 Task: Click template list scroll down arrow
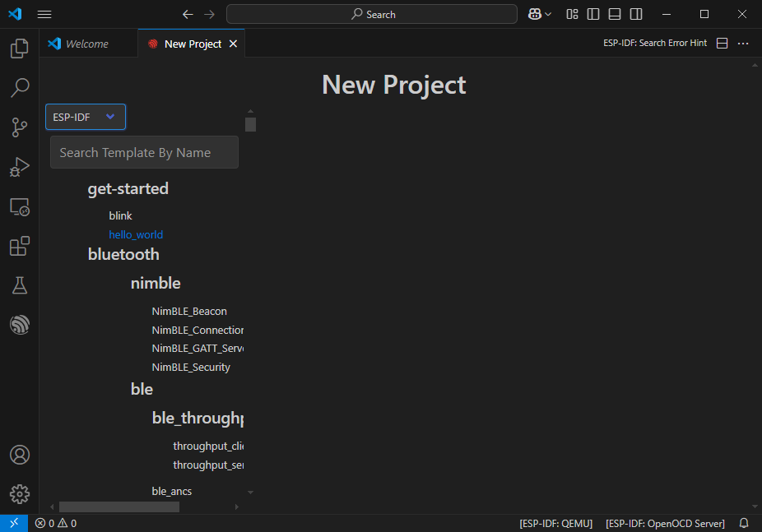coord(250,493)
